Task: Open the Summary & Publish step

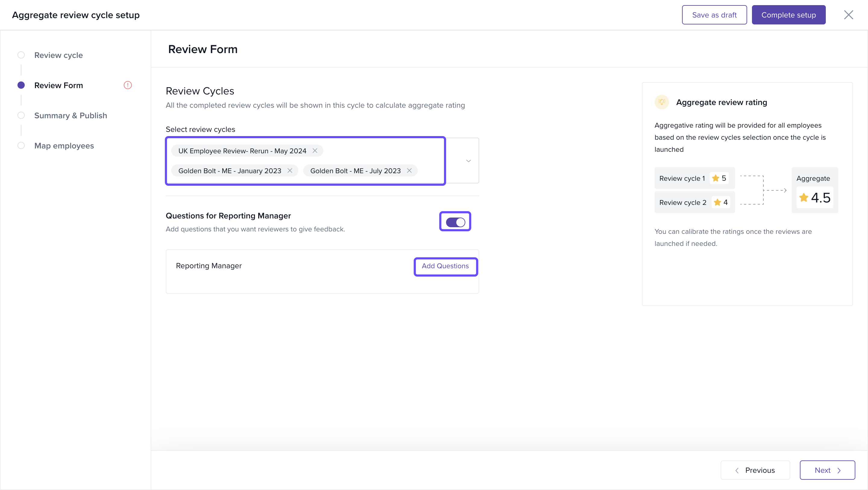Action: click(71, 116)
